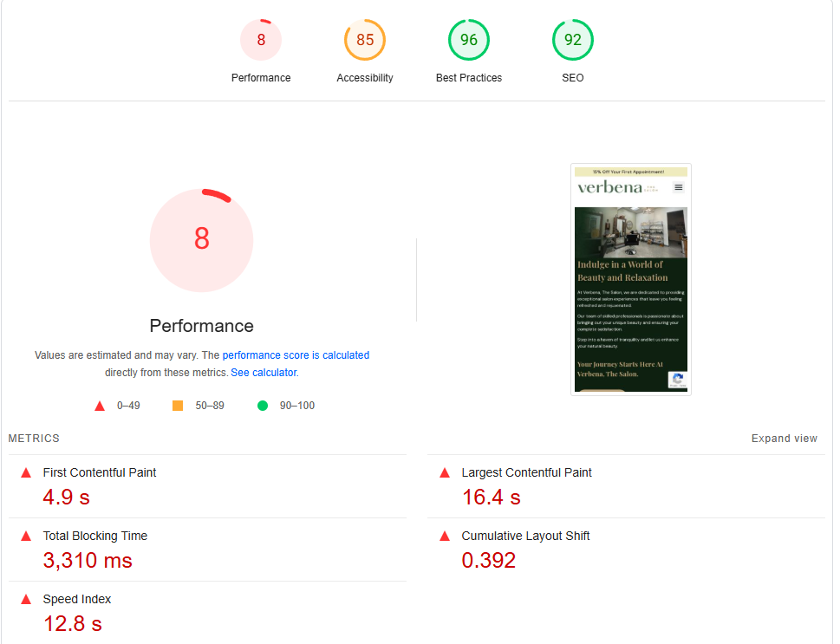840x644 pixels.
Task: Click 'Expand view' for metrics
Action: click(785, 439)
